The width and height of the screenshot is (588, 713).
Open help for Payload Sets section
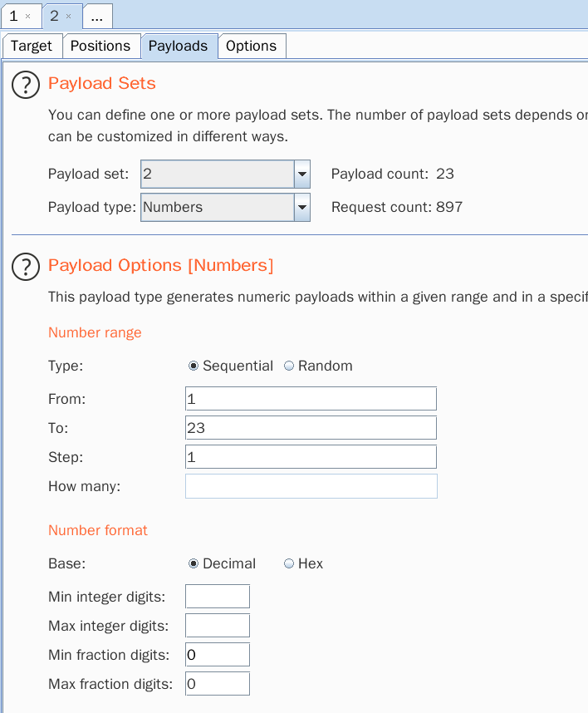(x=26, y=85)
